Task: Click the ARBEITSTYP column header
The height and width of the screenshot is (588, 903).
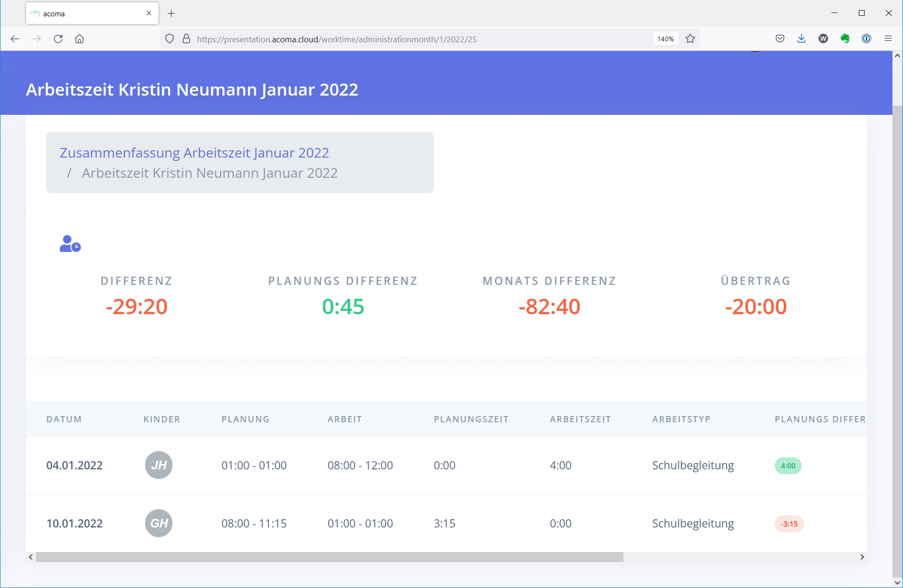Action: (681, 419)
